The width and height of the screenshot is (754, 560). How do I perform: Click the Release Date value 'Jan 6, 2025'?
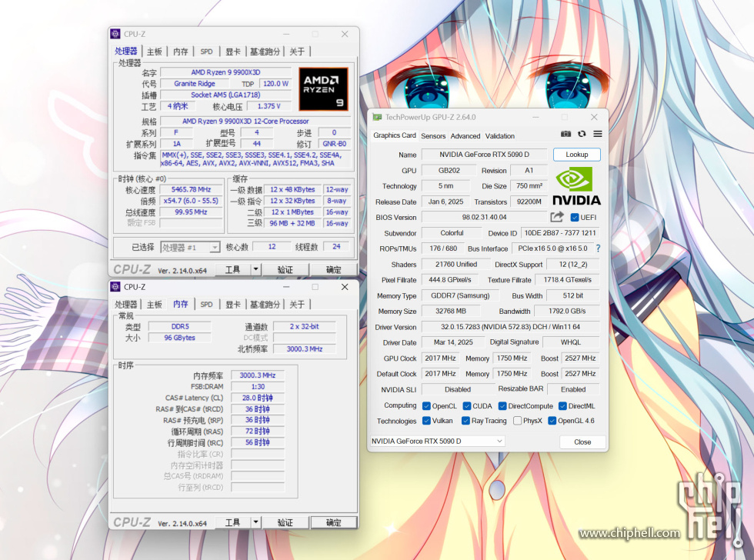(x=445, y=202)
